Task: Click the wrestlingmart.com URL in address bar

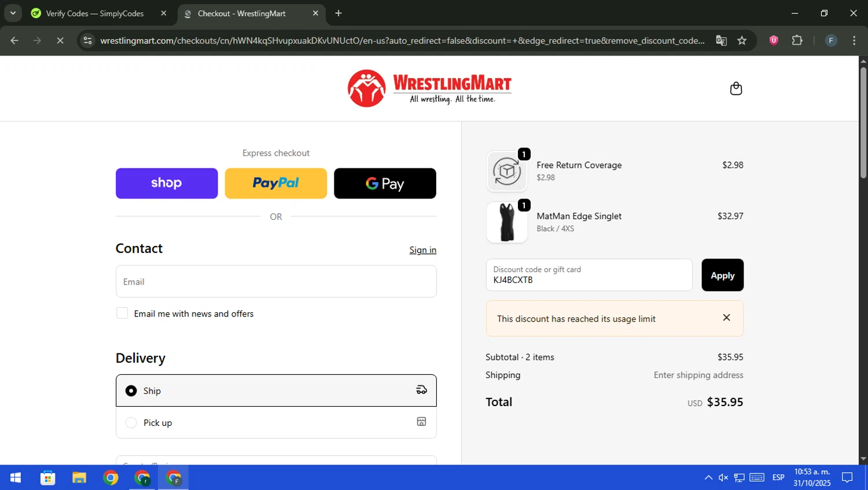Action: pyautogui.click(x=402, y=40)
